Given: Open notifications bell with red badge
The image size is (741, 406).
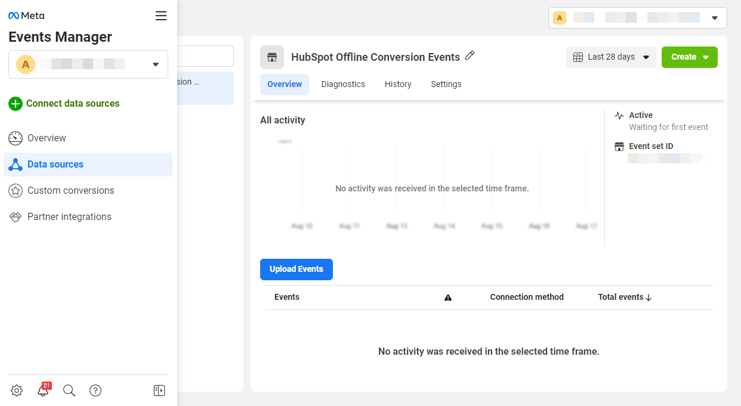Looking at the screenshot, I should (43, 389).
